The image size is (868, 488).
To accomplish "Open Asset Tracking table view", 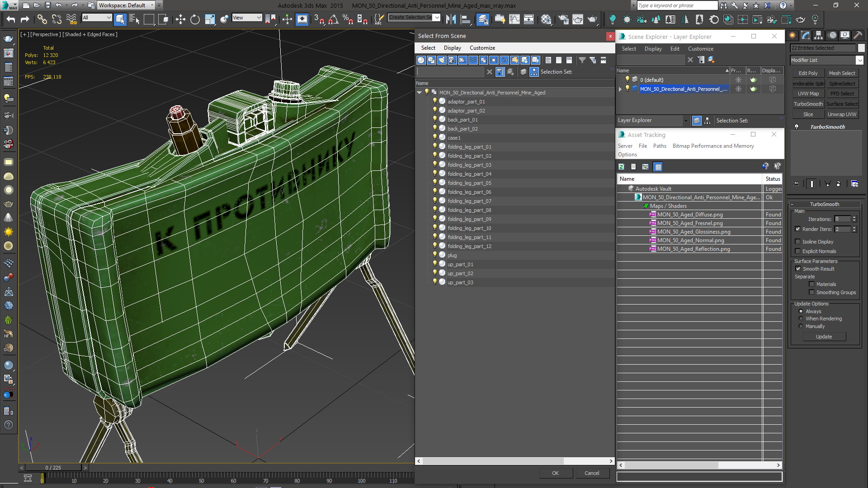I will click(x=658, y=167).
